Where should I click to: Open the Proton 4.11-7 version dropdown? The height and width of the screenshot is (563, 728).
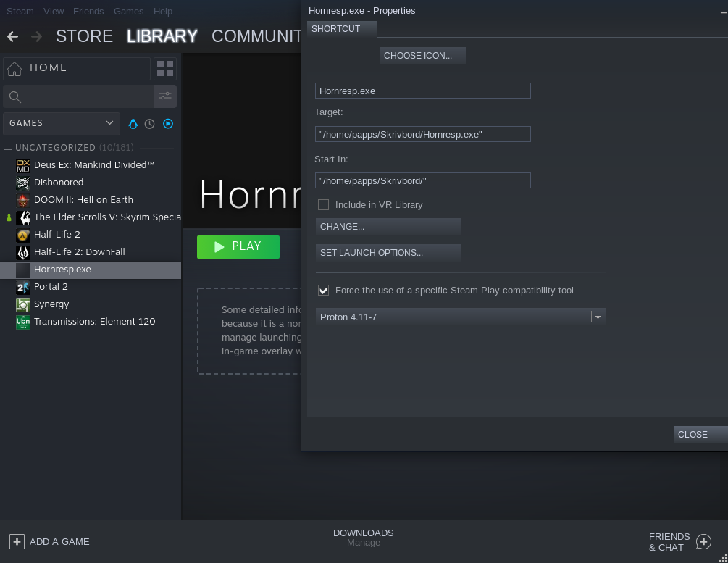pyautogui.click(x=460, y=317)
